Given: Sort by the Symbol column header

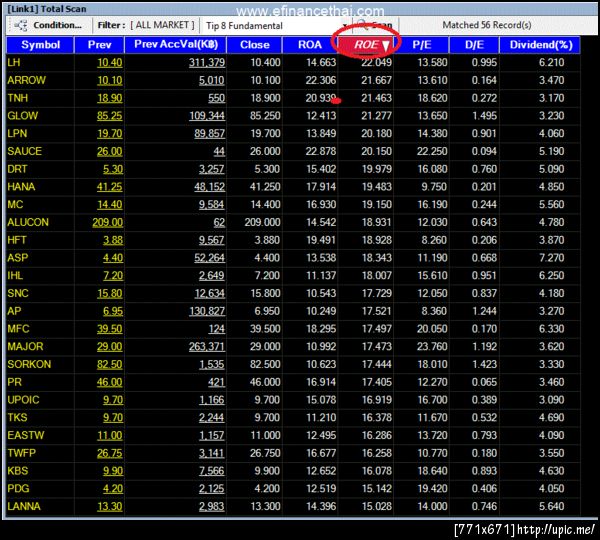Looking at the screenshot, I should (40, 45).
